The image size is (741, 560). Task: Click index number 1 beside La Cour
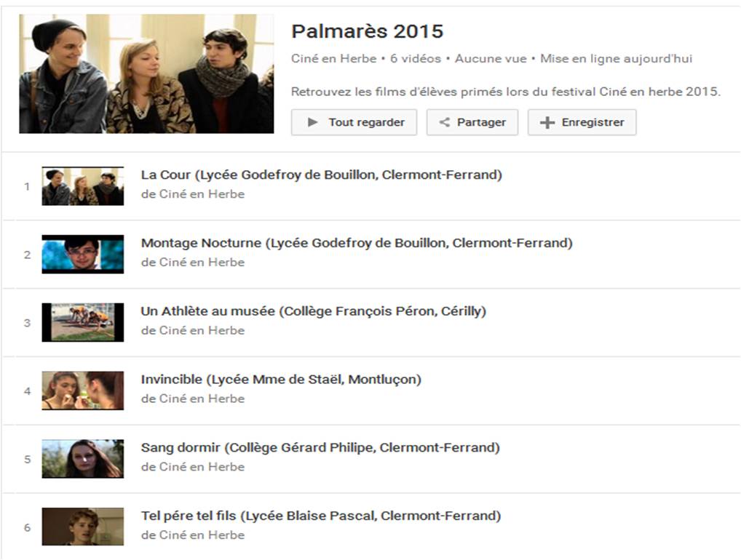click(27, 186)
